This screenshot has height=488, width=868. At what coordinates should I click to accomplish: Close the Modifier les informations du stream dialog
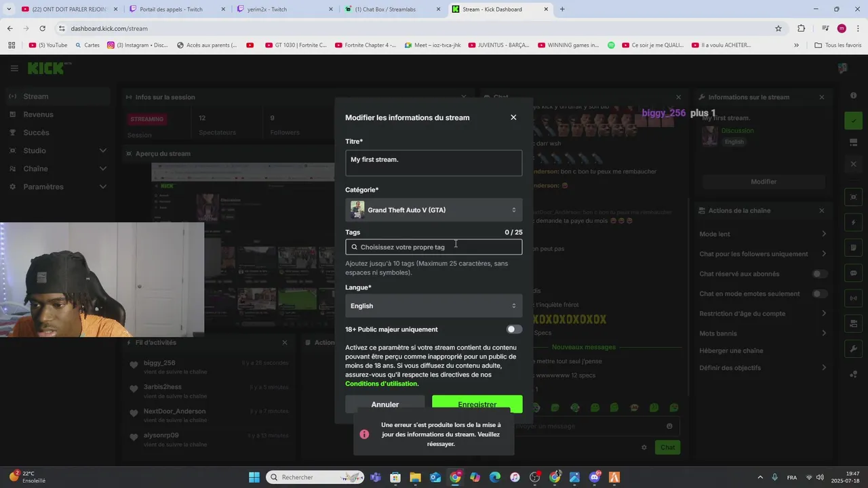point(513,117)
